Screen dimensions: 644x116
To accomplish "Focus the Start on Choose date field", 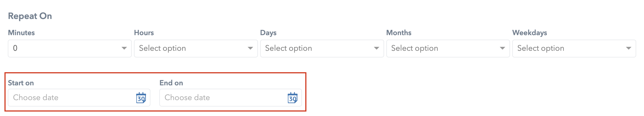I will [x=79, y=98].
